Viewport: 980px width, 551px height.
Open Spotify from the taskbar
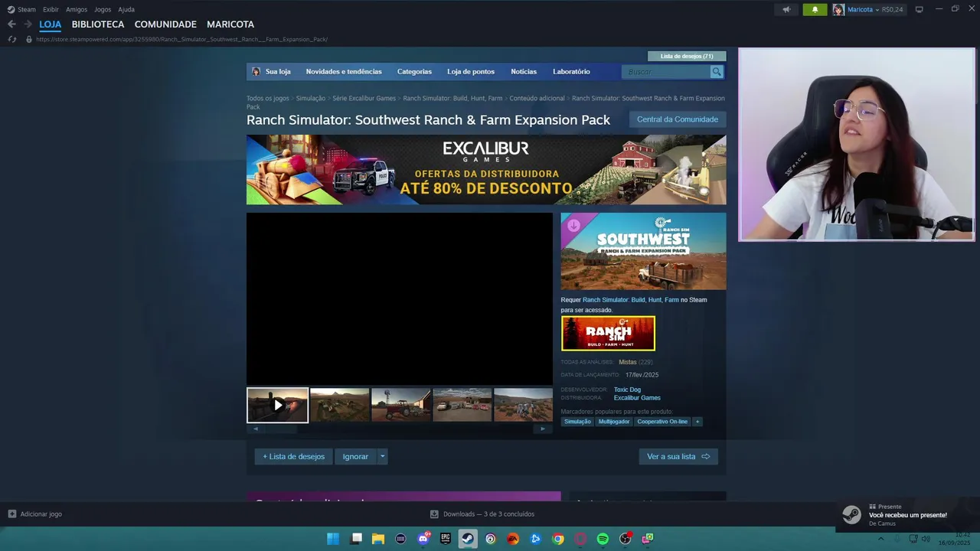[x=603, y=539]
